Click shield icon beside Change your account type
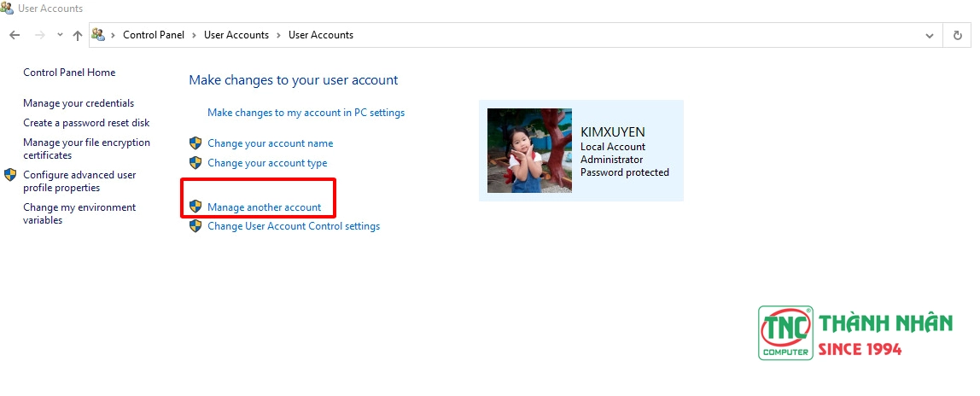This screenshot has height=396, width=980. (x=195, y=163)
